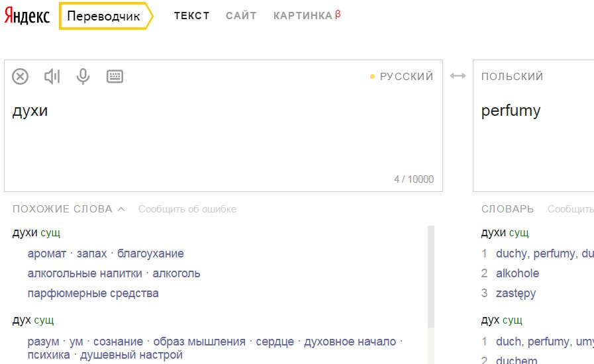Select the synonym ум
Viewport: 594px width, 364px height.
click(x=76, y=341)
